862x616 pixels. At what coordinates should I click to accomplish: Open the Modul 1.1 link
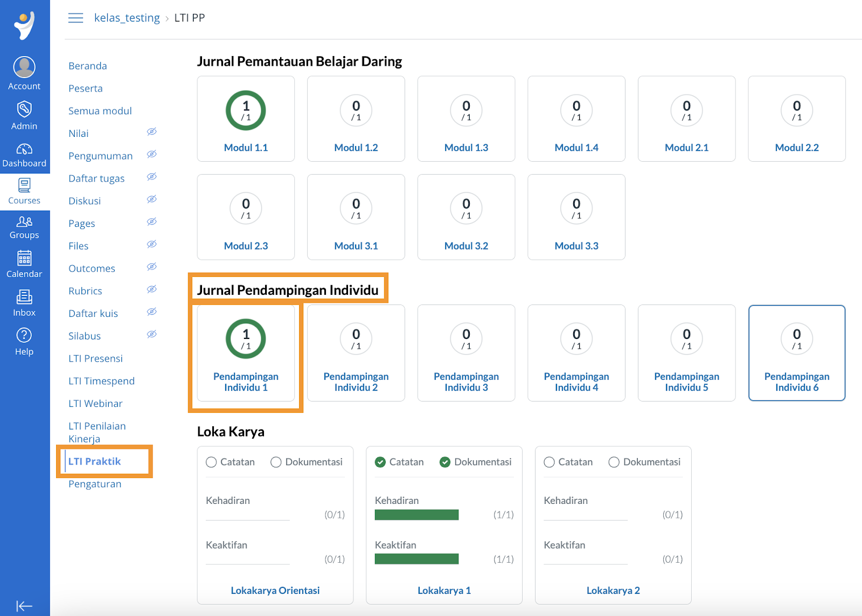[246, 148]
